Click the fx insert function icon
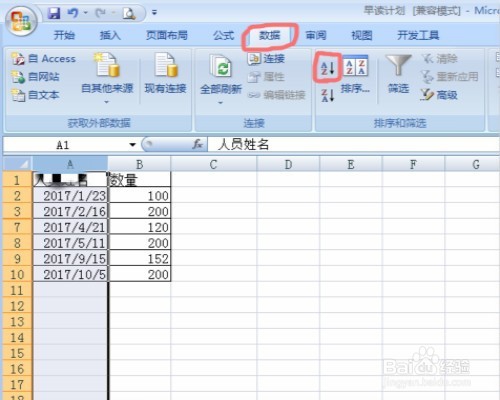 pyautogui.click(x=197, y=144)
